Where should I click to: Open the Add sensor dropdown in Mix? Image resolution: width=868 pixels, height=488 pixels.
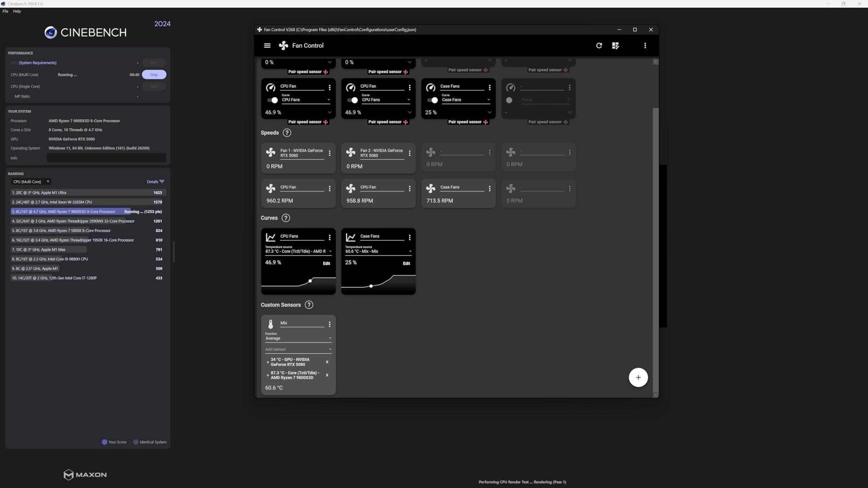pos(298,350)
